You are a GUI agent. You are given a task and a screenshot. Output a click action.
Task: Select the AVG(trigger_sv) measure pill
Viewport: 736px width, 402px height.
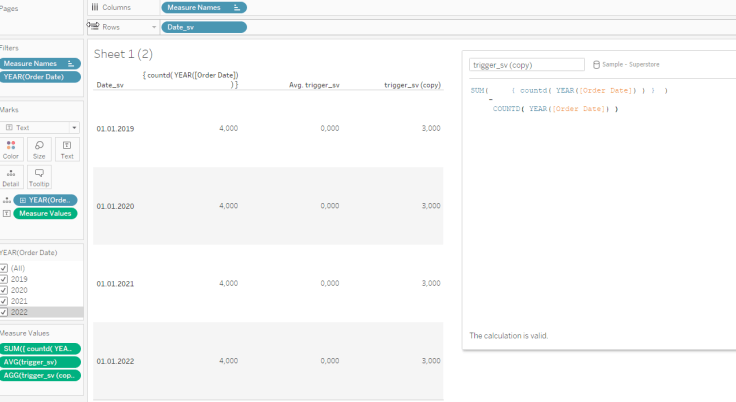[40, 362]
